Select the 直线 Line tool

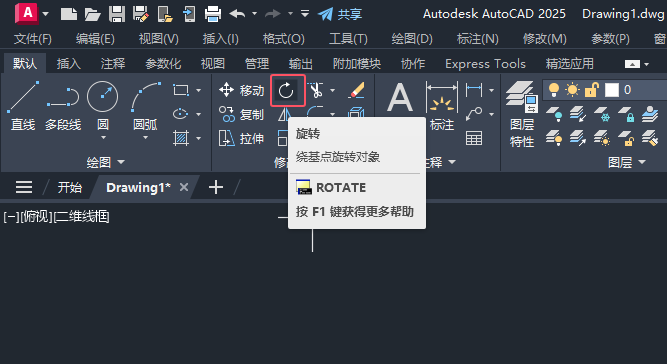23,106
